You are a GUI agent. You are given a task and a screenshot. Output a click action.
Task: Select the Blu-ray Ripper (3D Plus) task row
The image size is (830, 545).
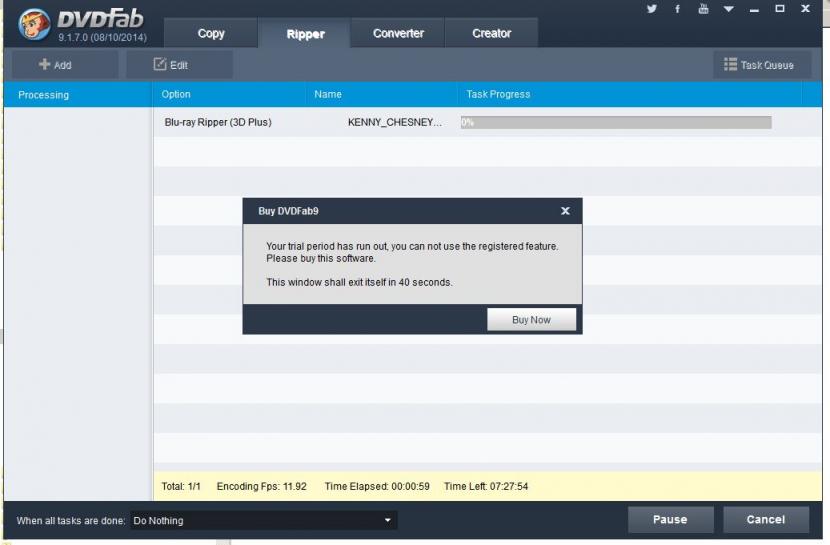(x=487, y=122)
